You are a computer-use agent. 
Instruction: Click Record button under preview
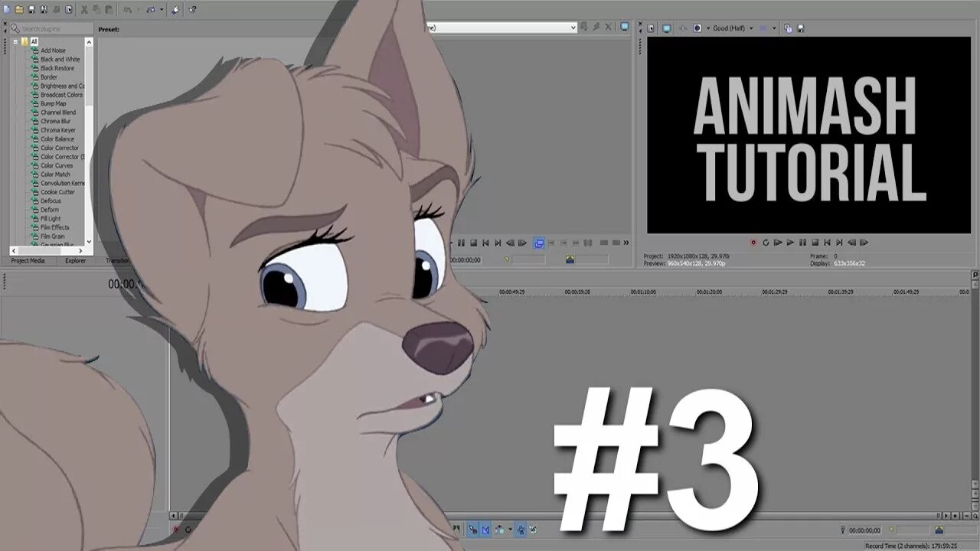(753, 243)
